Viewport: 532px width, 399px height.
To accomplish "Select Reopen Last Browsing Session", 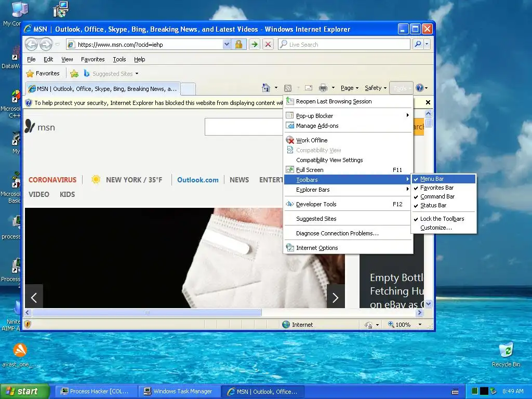I will coord(348,101).
